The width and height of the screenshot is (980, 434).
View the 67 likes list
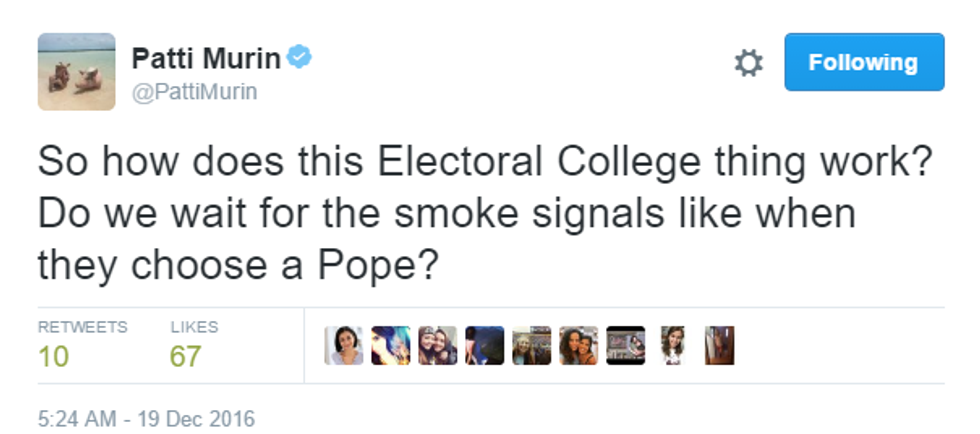[185, 356]
